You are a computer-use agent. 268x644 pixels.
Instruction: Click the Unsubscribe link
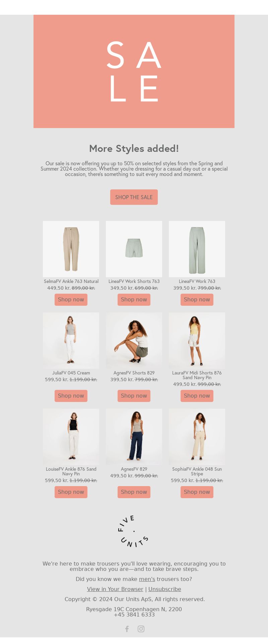[x=165, y=589]
